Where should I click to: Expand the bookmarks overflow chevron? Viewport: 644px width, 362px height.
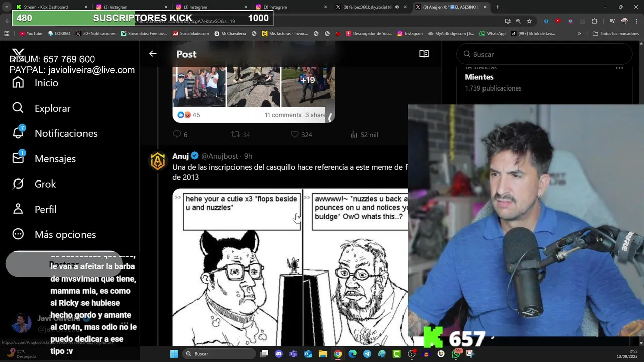coord(579,33)
